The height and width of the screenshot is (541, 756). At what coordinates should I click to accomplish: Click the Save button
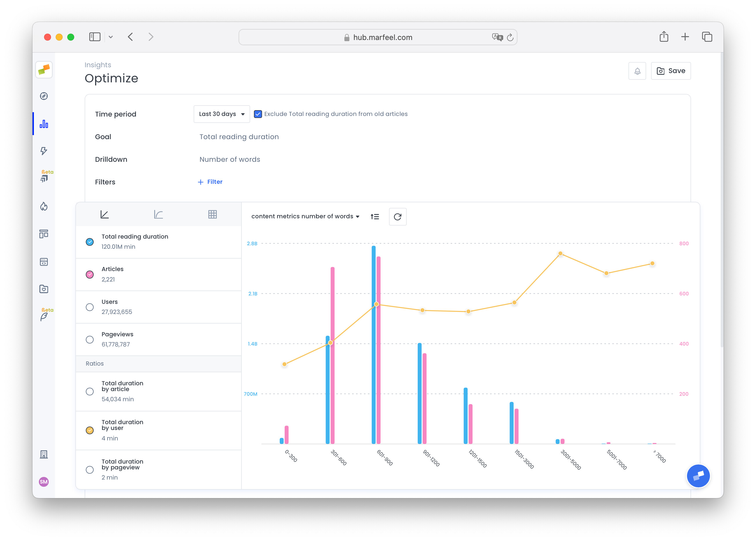670,71
